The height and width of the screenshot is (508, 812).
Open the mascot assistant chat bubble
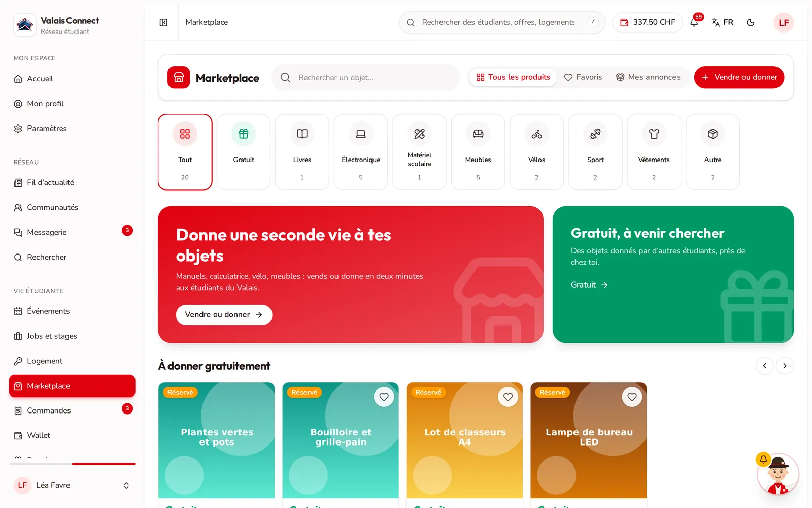point(777,474)
